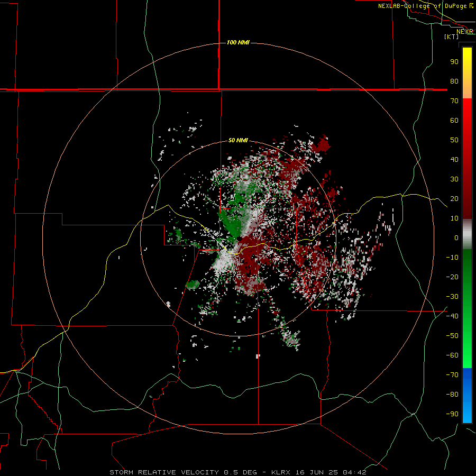Click the 30 value on the color scale
476x476 pixels.
pos(454,179)
